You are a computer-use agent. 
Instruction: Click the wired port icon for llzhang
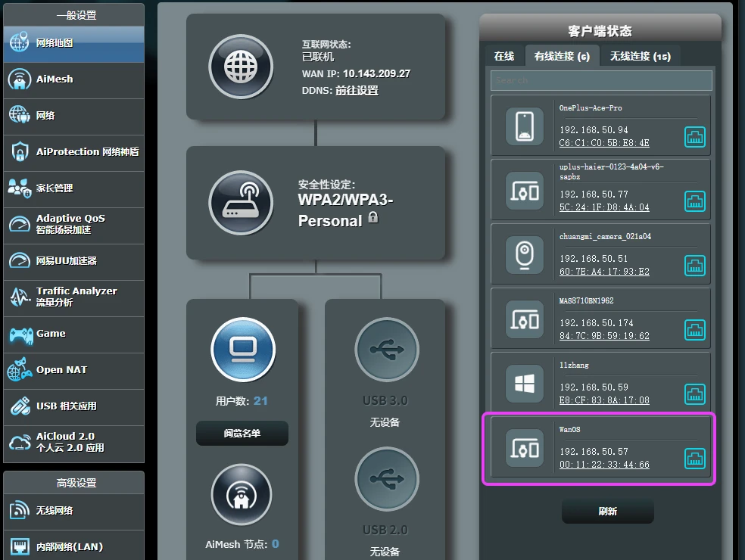(x=694, y=394)
